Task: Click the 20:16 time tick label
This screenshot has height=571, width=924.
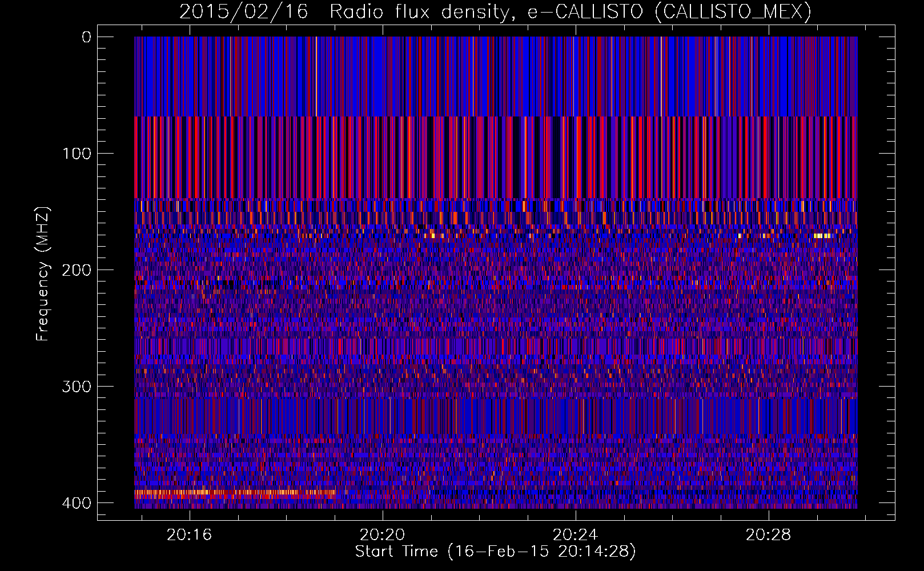Action: click(x=189, y=534)
